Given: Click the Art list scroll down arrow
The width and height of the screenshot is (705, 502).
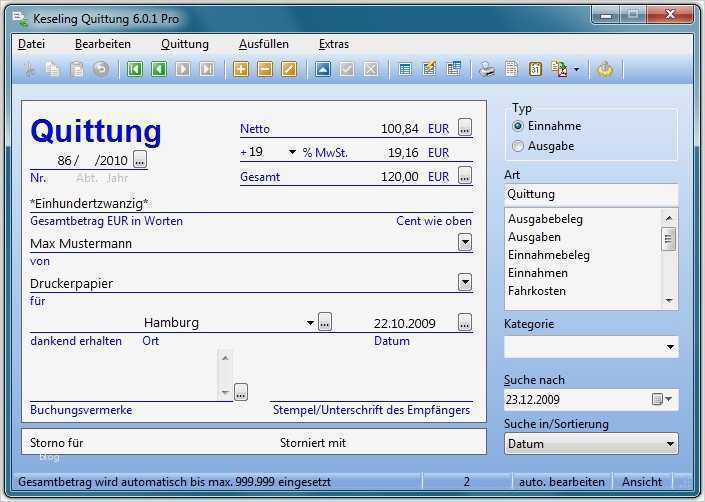Looking at the screenshot, I should pos(669,301).
